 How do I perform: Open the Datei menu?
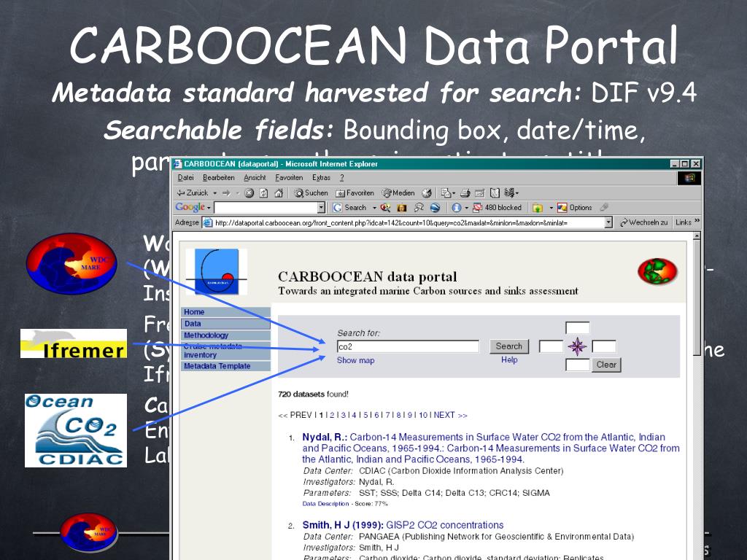point(186,178)
